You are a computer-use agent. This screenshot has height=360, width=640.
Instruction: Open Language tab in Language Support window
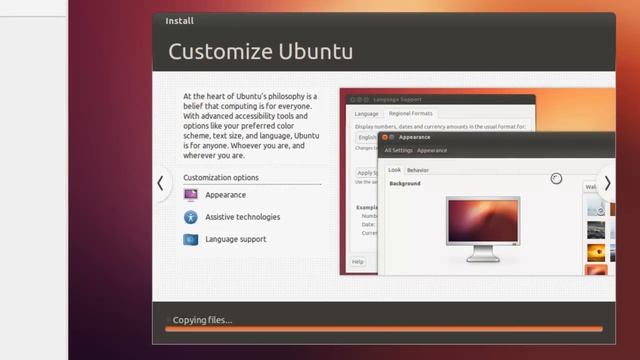coord(366,113)
